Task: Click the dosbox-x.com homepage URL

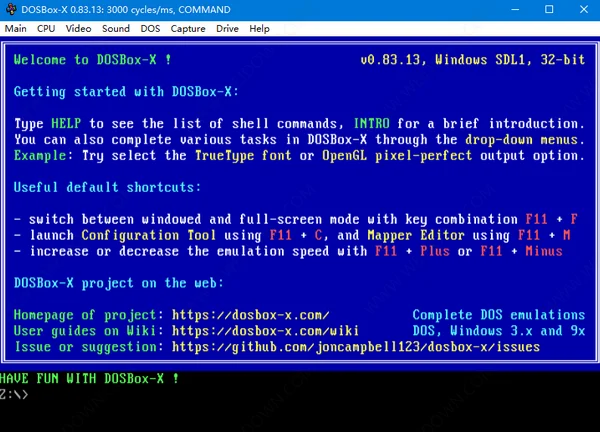Action: (251, 315)
